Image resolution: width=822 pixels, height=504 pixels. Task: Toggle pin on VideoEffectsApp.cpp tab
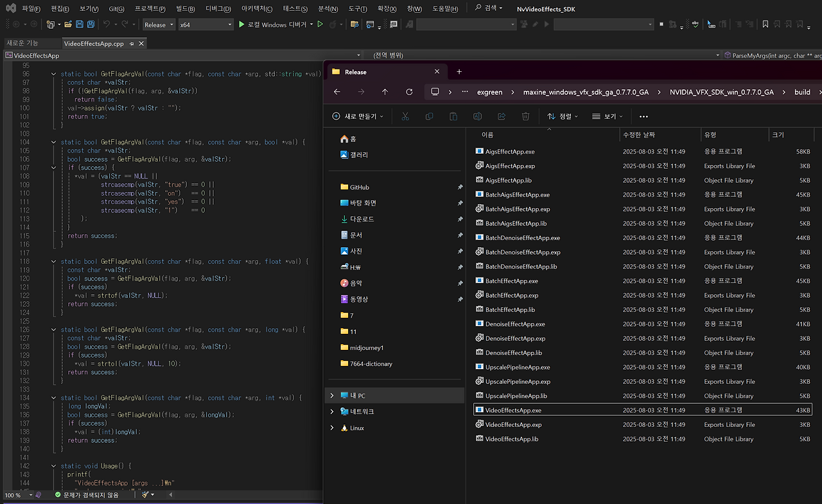point(132,44)
